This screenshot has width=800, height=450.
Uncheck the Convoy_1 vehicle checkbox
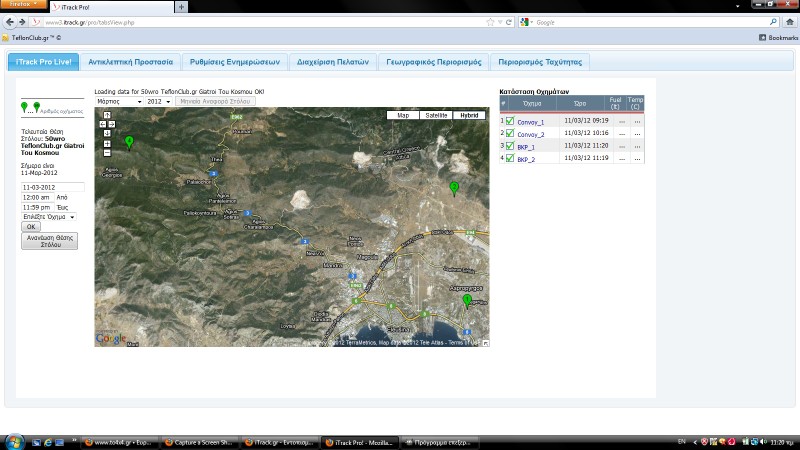click(510, 121)
